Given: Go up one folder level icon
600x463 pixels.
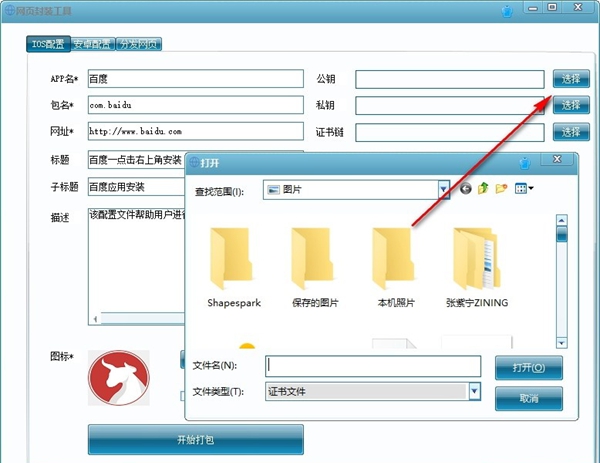Looking at the screenshot, I should pos(483,188).
